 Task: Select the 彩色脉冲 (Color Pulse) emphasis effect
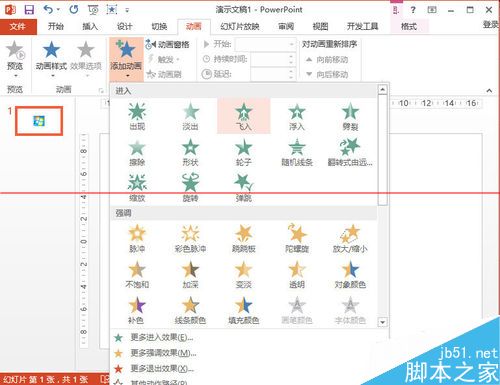tap(190, 238)
